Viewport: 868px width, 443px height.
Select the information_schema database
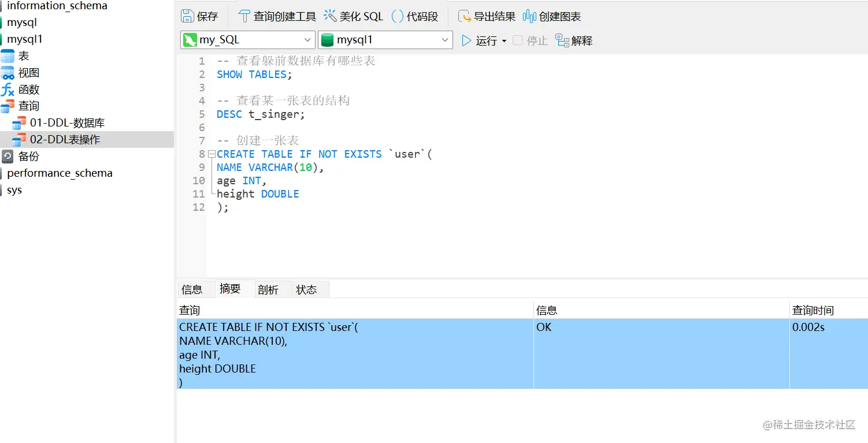[x=57, y=6]
